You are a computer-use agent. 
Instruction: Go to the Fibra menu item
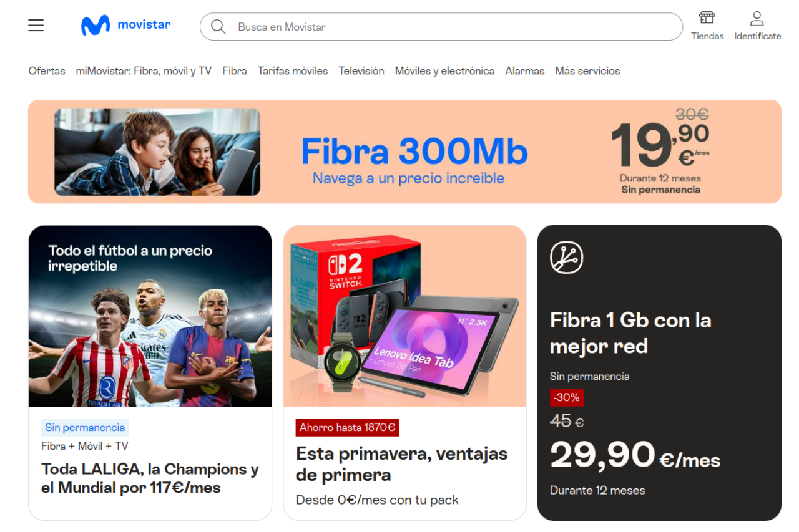click(235, 71)
